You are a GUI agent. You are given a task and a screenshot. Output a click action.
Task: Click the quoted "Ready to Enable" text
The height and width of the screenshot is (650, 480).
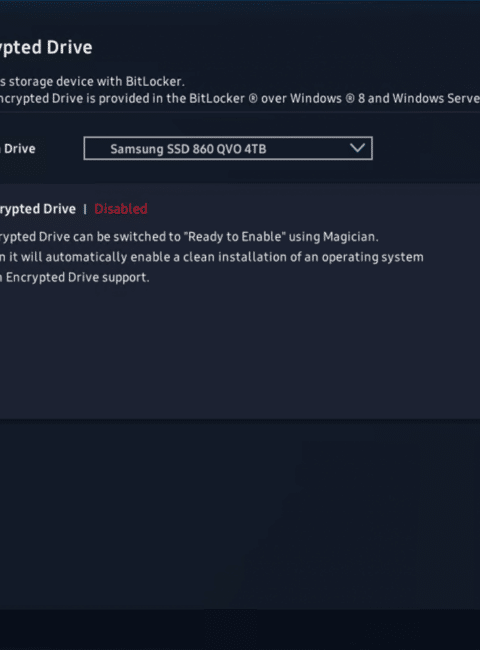point(235,237)
